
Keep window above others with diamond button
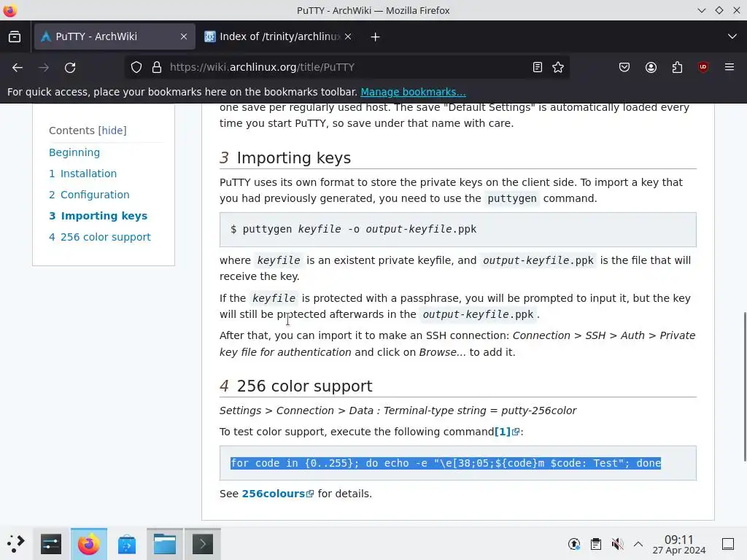[x=719, y=10]
